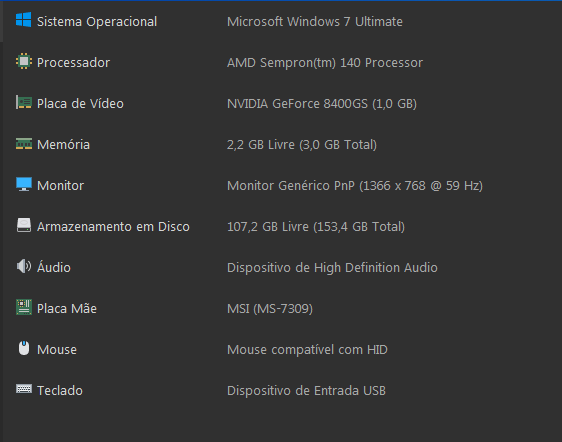Click the motherboard icon for Placa Mãe

[24, 307]
